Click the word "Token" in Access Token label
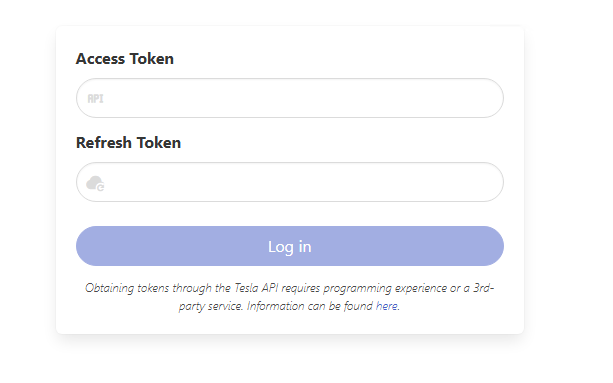The image size is (613, 383). click(x=152, y=59)
